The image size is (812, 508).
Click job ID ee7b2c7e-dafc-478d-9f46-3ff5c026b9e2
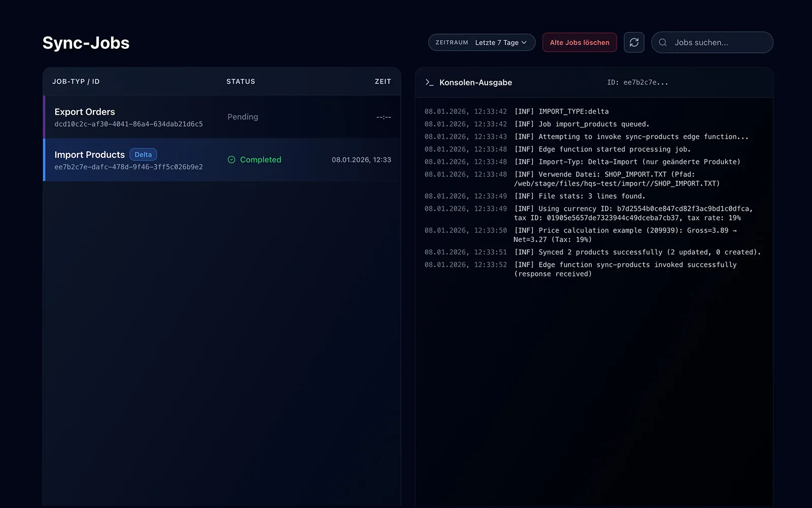coord(128,167)
